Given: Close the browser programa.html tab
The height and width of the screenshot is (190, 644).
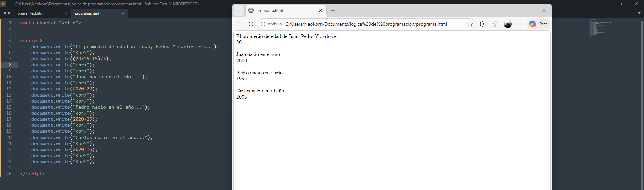Looking at the screenshot, I should tap(321, 10).
